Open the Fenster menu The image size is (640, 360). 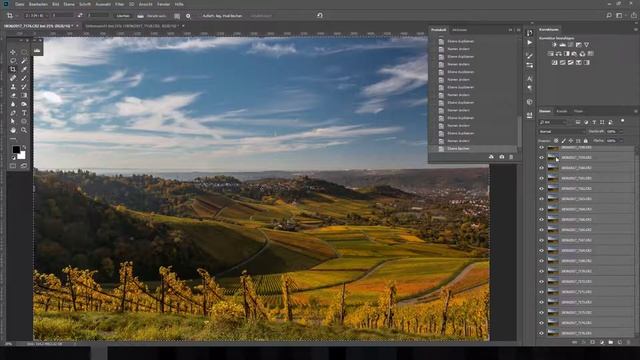click(x=164, y=4)
